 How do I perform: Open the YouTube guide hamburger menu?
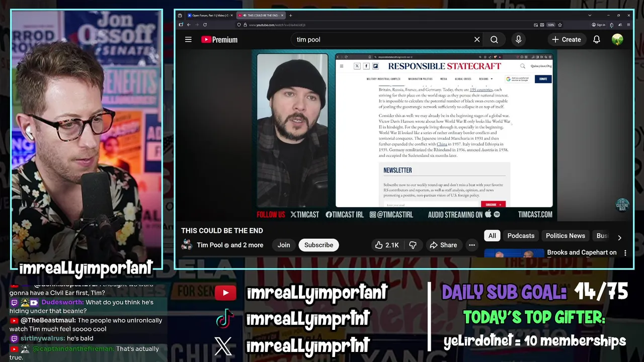coord(188,39)
